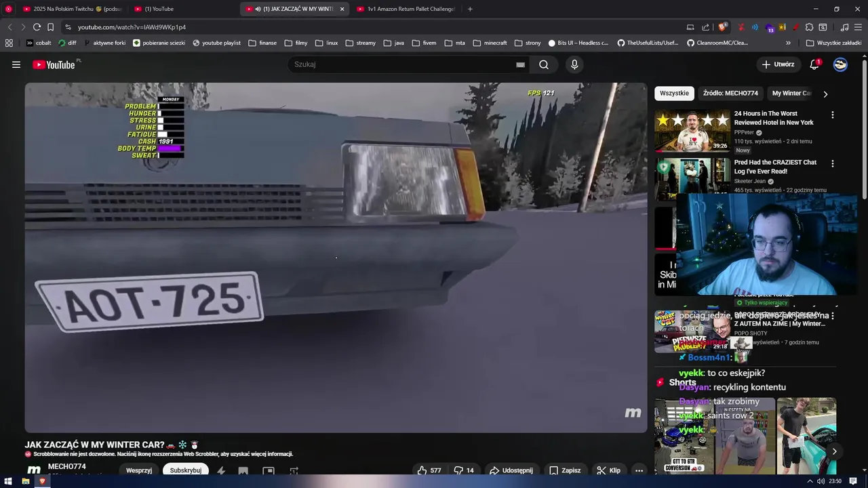Open the browser main hamburger menu
This screenshot has height=488, width=868.
tap(859, 27)
